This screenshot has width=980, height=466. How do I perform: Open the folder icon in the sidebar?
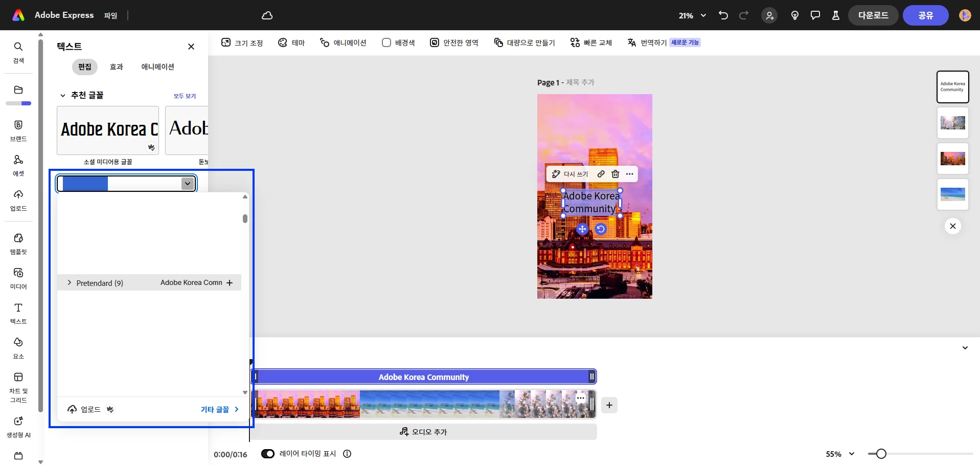18,90
